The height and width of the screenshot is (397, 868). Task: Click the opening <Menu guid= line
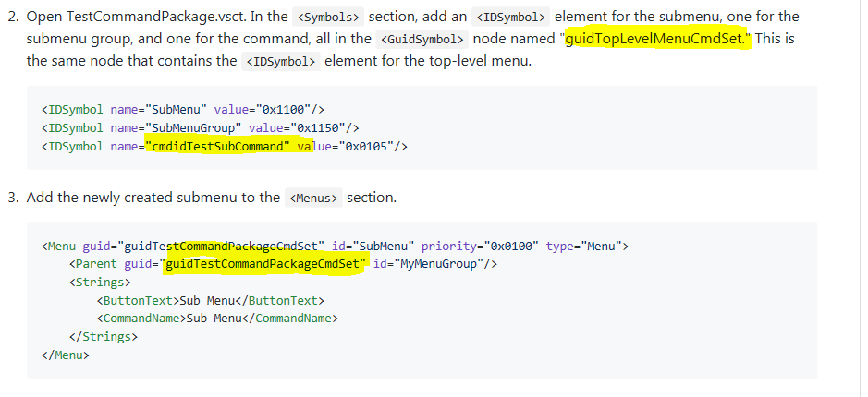pyautogui.click(x=335, y=247)
